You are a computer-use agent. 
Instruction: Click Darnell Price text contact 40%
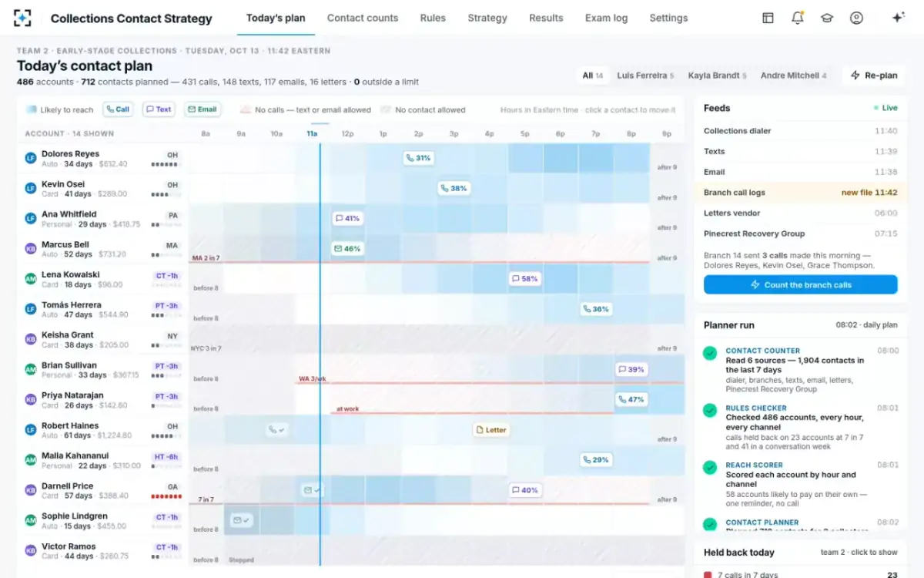524,490
